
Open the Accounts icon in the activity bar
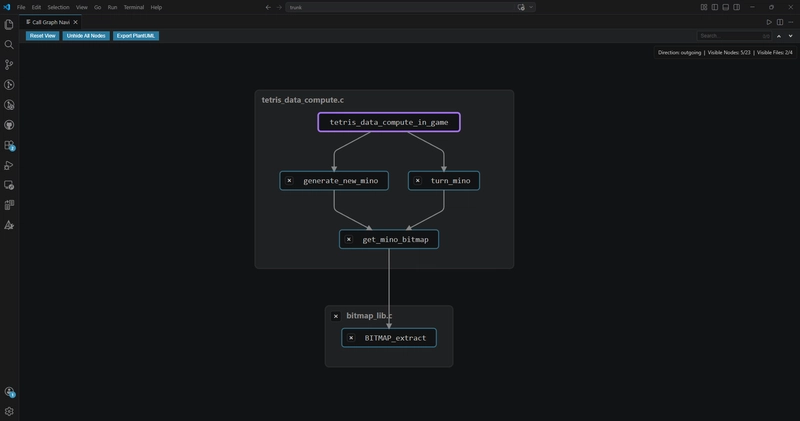click(9, 392)
